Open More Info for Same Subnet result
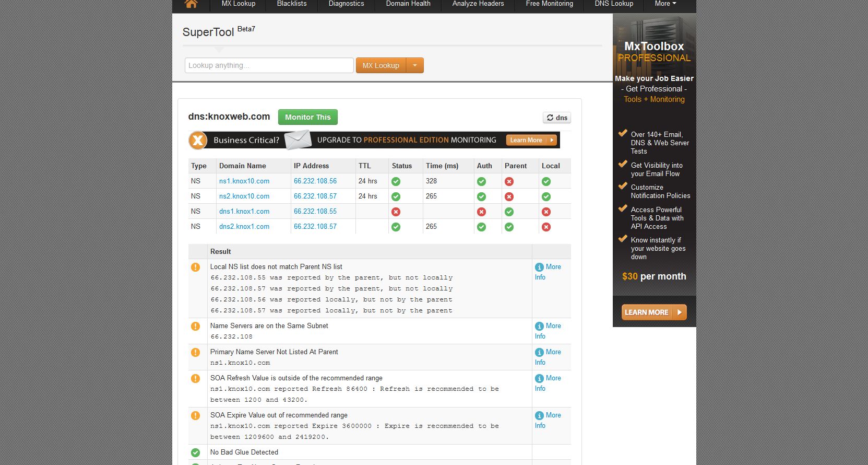The image size is (868, 465). click(x=548, y=331)
